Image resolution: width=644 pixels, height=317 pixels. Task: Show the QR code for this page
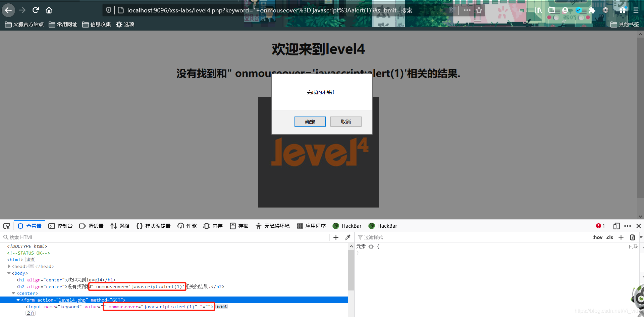451,10
